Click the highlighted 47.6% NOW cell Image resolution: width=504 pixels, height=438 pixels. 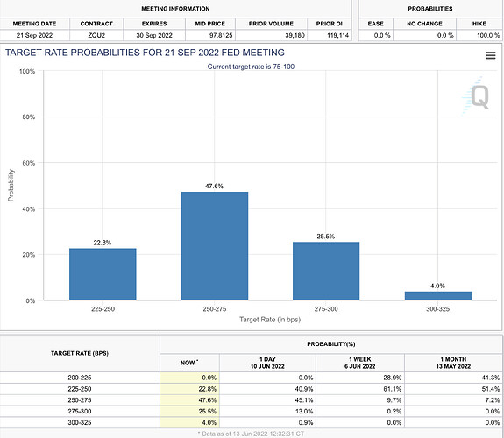[x=189, y=400]
